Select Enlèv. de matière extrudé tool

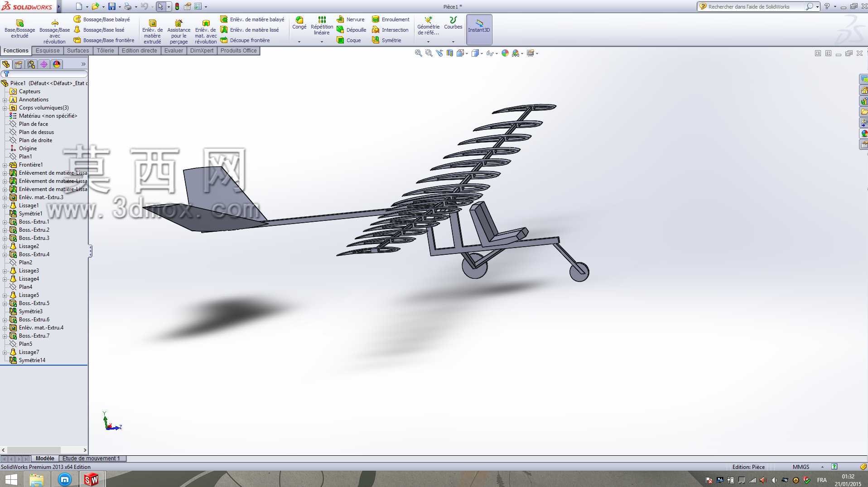pyautogui.click(x=152, y=32)
